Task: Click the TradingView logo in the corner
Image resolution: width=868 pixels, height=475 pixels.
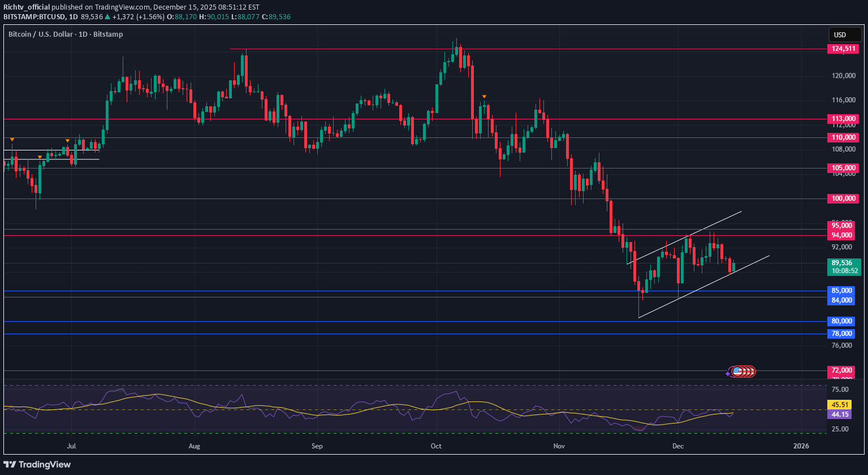Action: click(37, 464)
